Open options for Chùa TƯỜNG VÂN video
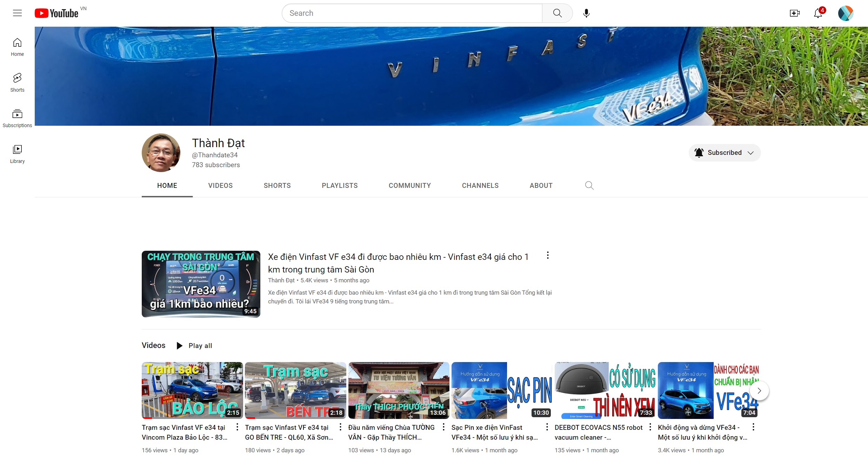Screen dimensions: 868x466 (x=443, y=427)
